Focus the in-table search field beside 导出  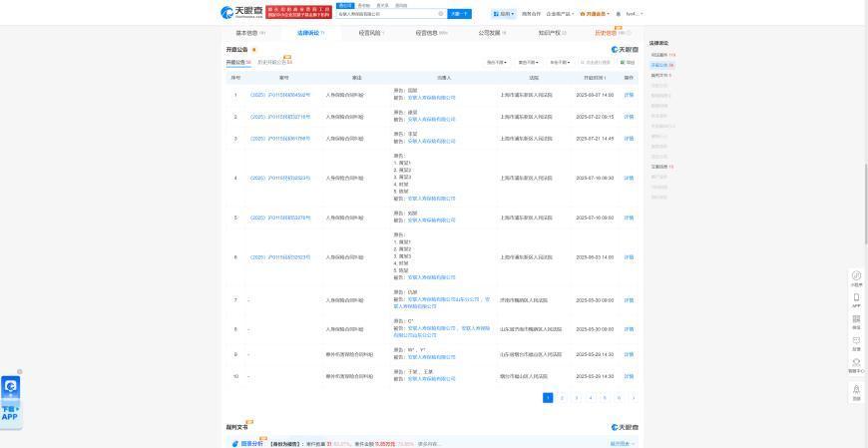(597, 63)
